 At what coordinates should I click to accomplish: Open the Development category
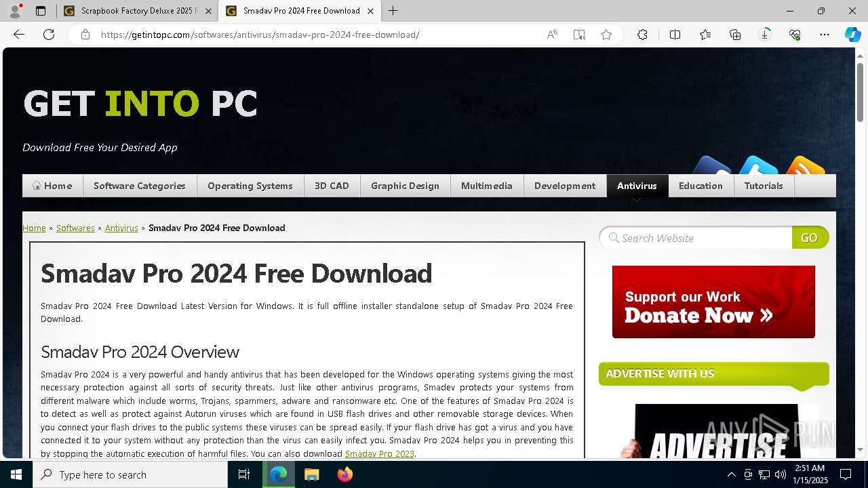565,186
